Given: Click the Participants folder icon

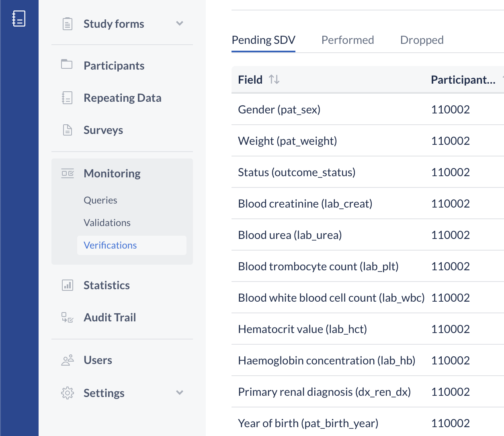Looking at the screenshot, I should 67,64.
